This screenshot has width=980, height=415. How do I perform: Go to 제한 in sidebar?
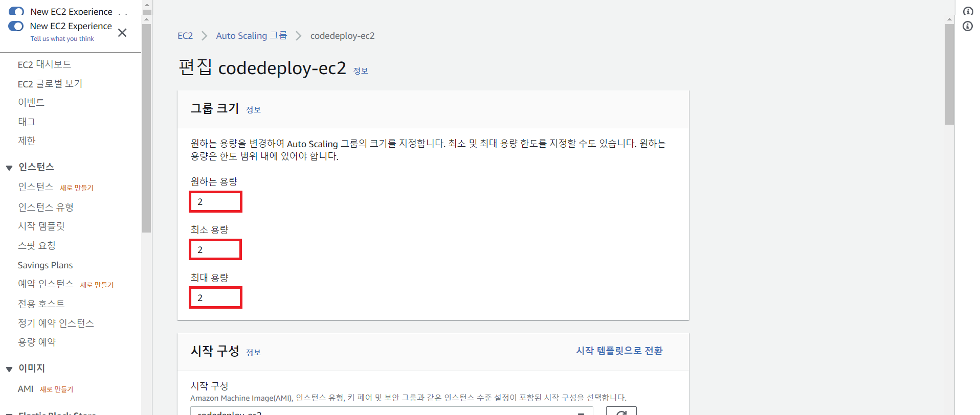pos(27,141)
